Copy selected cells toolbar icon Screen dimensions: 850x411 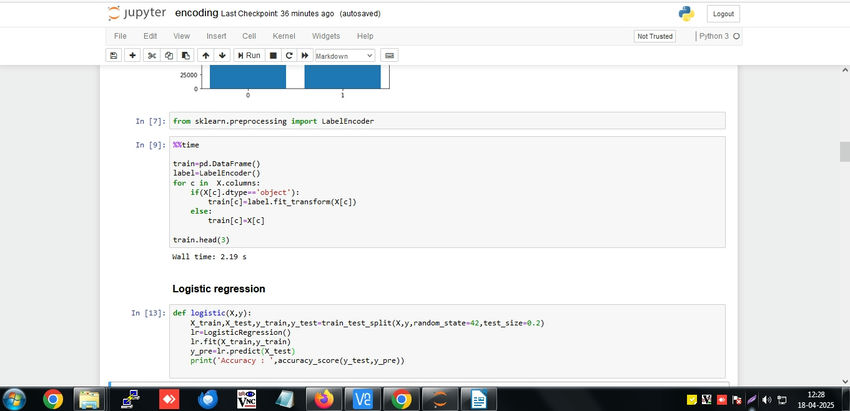(x=169, y=55)
